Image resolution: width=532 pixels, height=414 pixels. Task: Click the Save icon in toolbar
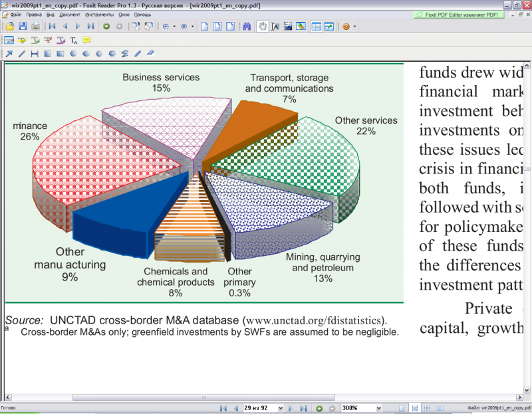point(23,27)
